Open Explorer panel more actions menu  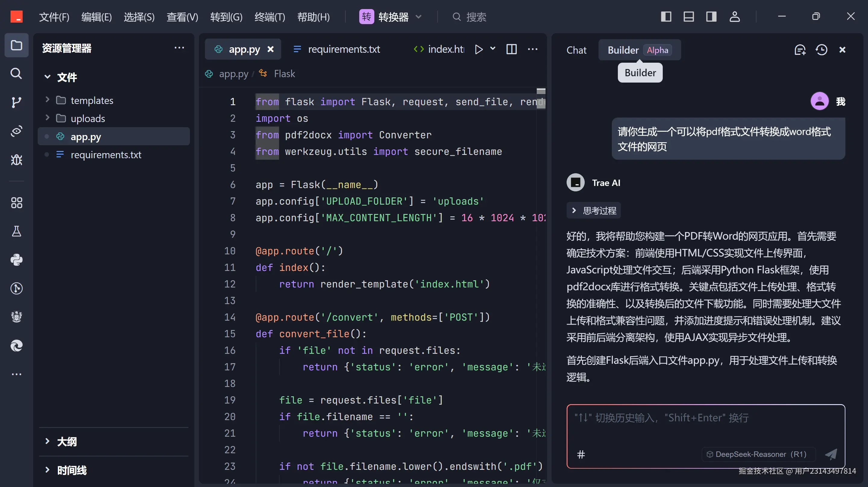click(179, 48)
